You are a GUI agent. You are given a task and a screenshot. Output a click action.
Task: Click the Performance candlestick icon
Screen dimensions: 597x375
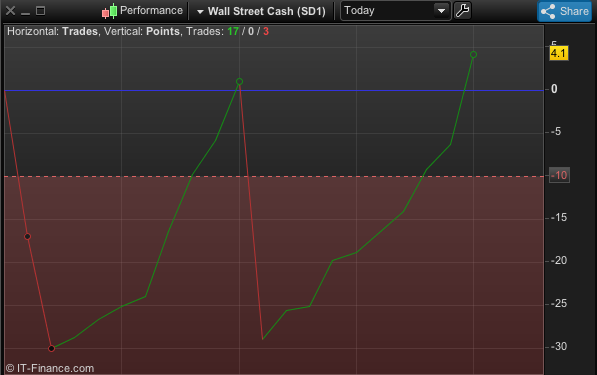pos(109,11)
